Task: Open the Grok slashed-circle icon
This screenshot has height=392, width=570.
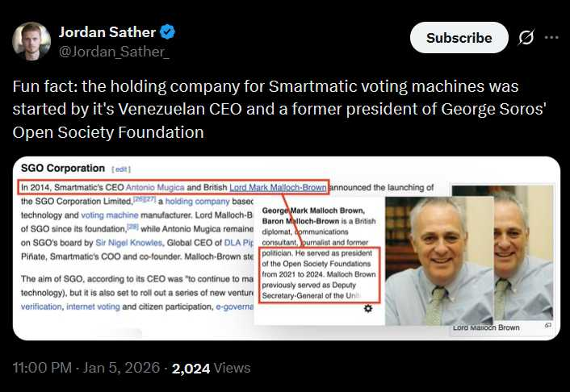Action: point(526,38)
